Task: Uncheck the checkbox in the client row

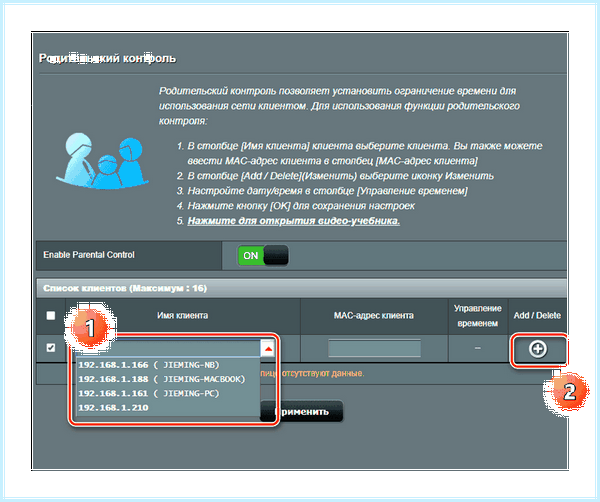Action: coord(51,347)
